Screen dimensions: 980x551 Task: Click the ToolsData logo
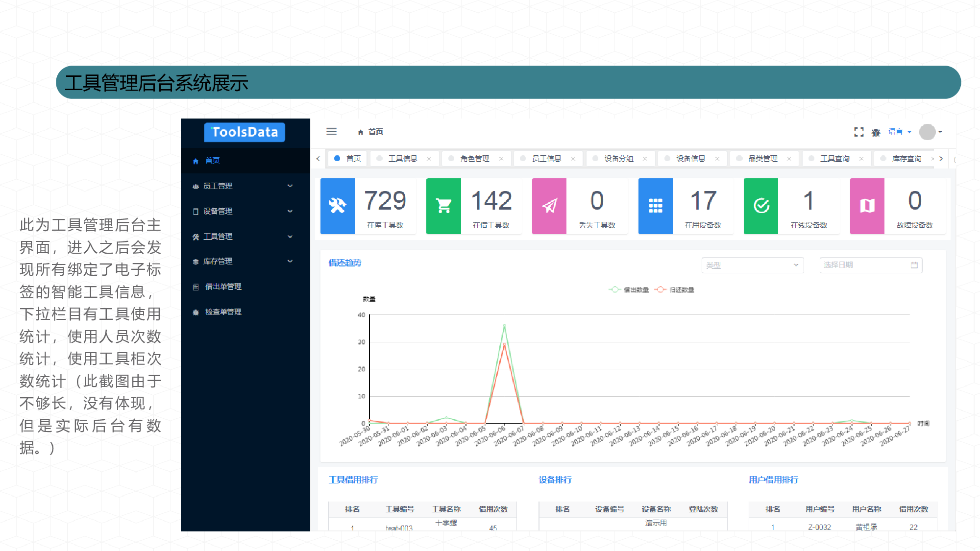click(245, 132)
